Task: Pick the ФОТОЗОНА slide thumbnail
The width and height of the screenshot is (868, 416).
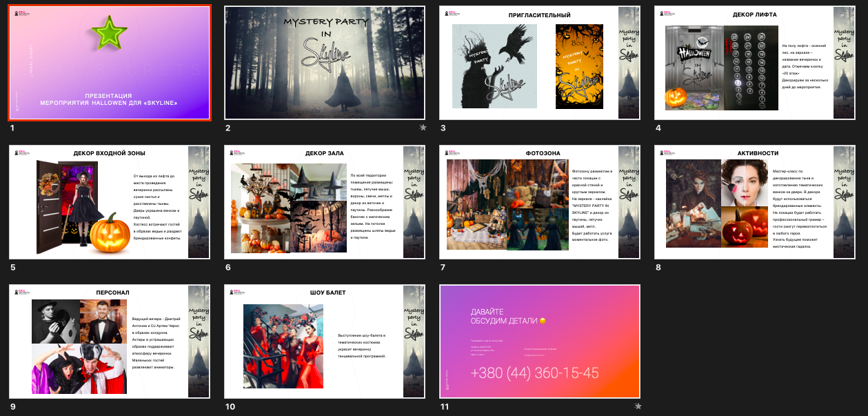Action: click(540, 202)
